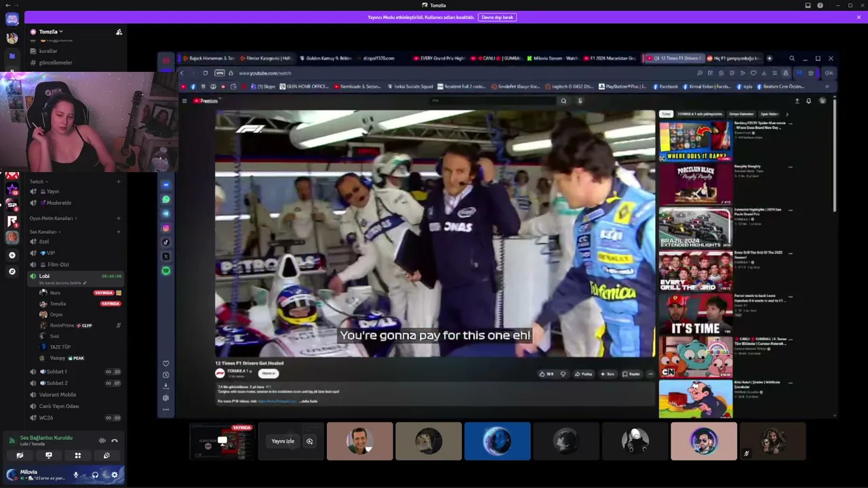Open the stream preview tile marked YAYINDA
Screen dimensions: 868x488
tap(222, 441)
